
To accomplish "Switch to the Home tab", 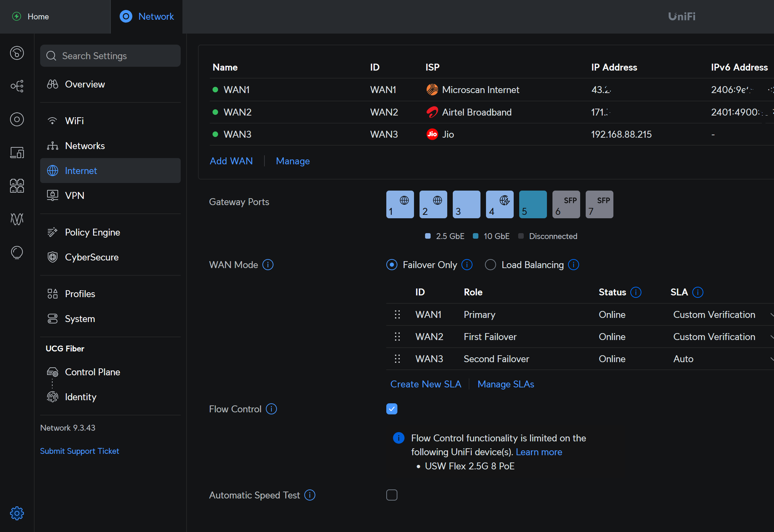I will point(55,17).
